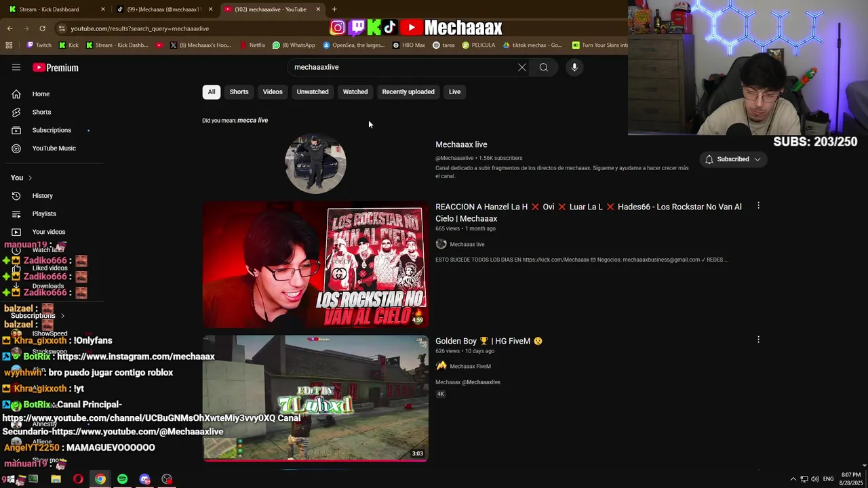Select the Videos filter chip

pos(273,92)
